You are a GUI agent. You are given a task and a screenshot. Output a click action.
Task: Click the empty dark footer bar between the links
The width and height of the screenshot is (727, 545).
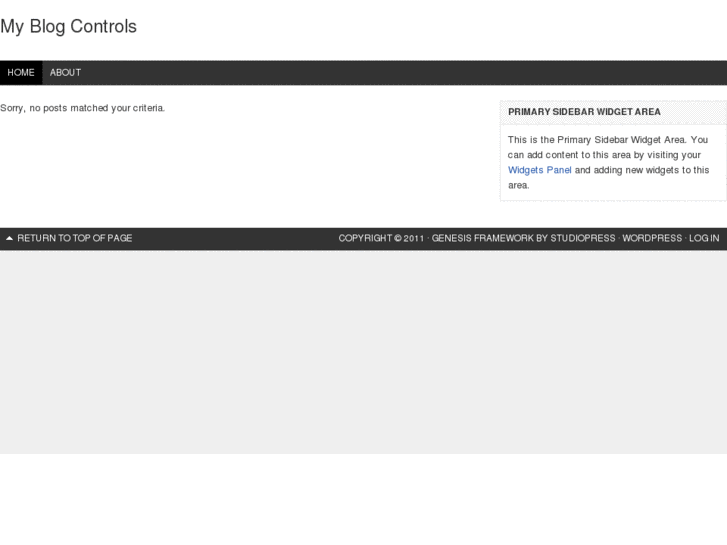pyautogui.click(x=235, y=239)
